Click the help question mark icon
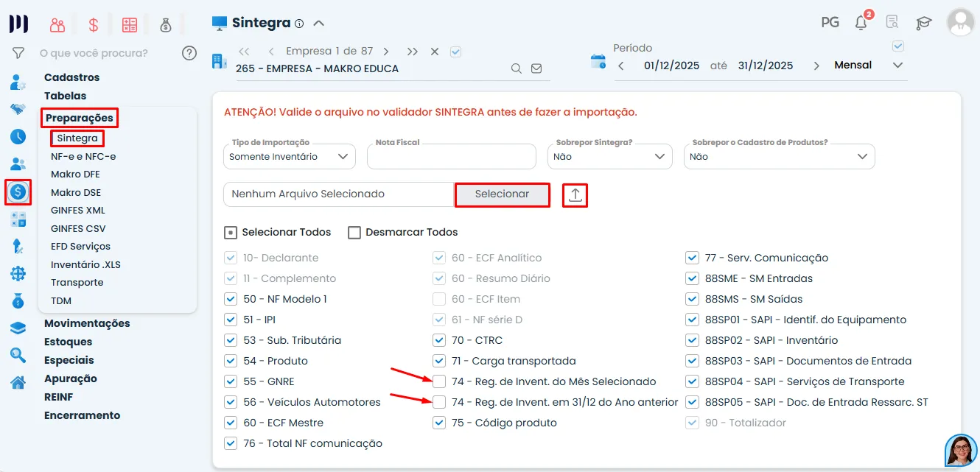The width and height of the screenshot is (980, 472). pos(189,52)
